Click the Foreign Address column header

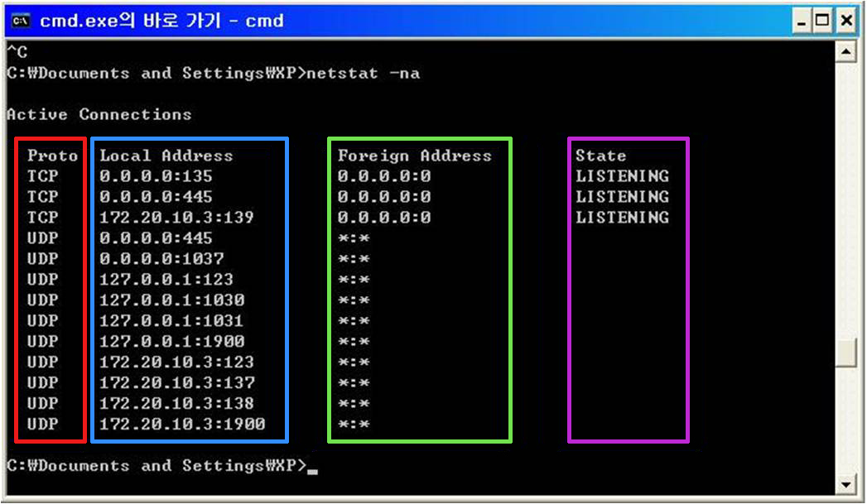coord(414,156)
